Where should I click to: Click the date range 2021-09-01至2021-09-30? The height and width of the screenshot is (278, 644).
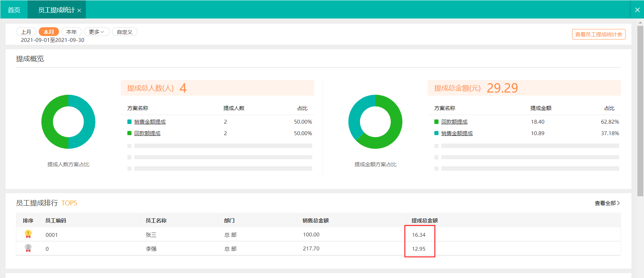click(53, 40)
